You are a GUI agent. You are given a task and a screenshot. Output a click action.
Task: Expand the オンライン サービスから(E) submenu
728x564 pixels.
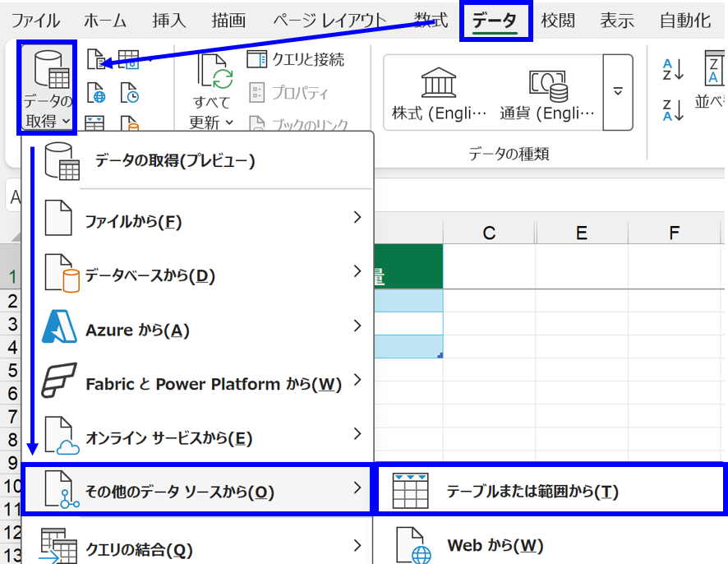(x=197, y=435)
